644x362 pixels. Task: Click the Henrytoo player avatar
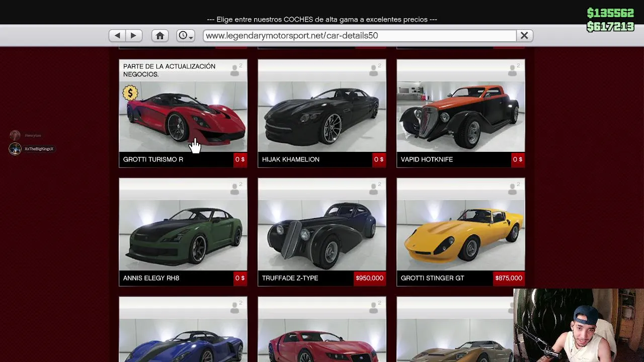15,135
